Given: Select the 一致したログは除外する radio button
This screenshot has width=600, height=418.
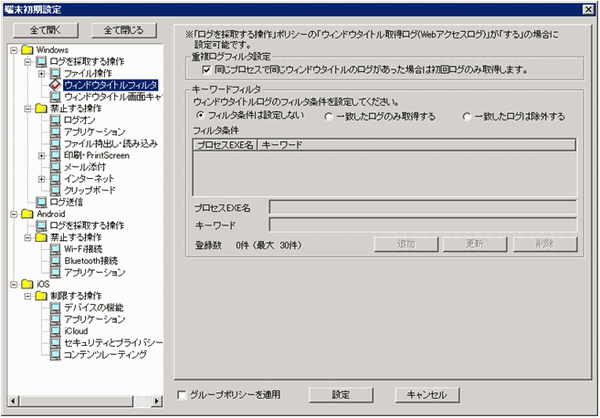Looking at the screenshot, I should pos(466,116).
